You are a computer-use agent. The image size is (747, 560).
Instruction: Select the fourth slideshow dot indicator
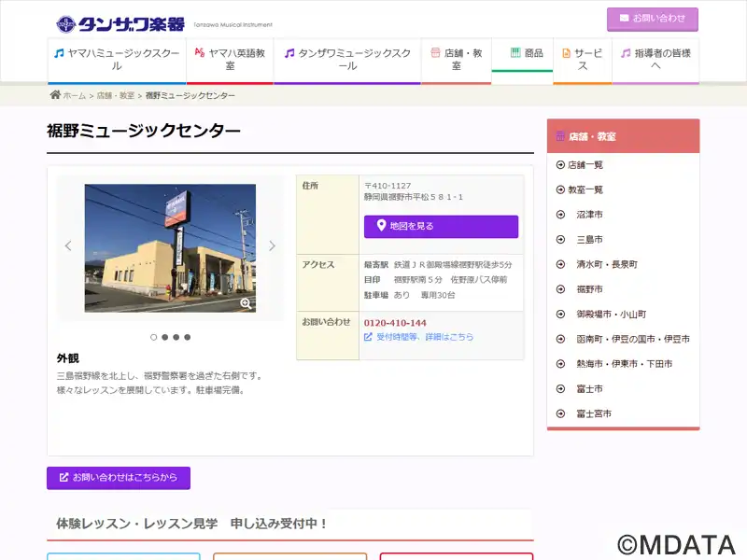[188, 337]
